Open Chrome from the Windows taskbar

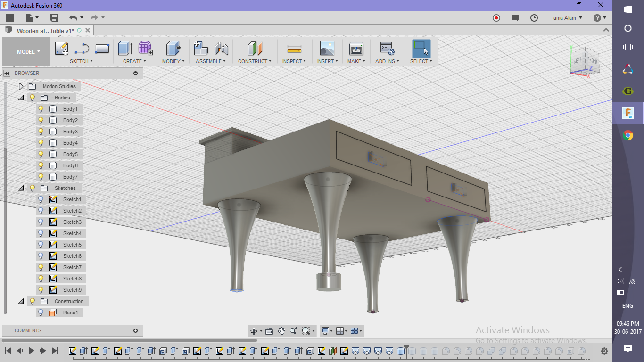click(628, 136)
